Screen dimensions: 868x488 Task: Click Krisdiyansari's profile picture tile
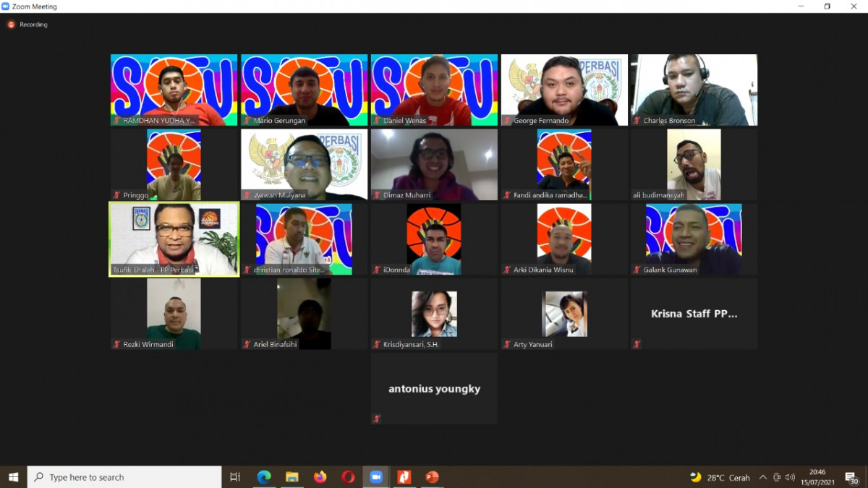[434, 314]
